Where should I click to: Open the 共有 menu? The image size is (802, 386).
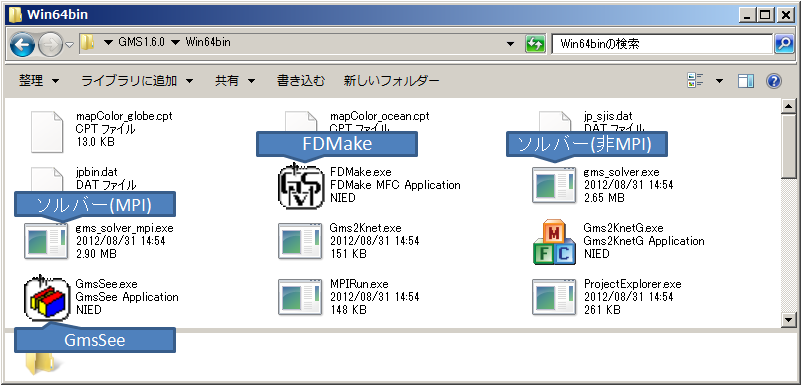tap(234, 80)
